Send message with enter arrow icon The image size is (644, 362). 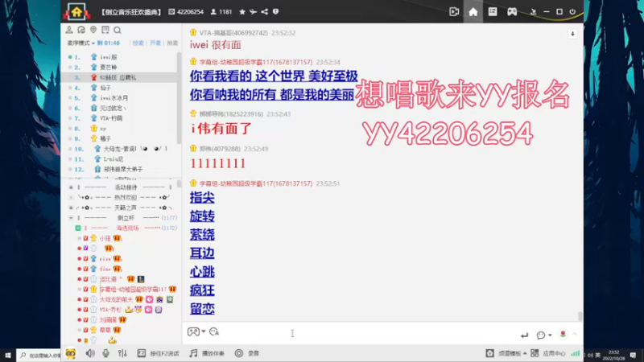(x=525, y=335)
